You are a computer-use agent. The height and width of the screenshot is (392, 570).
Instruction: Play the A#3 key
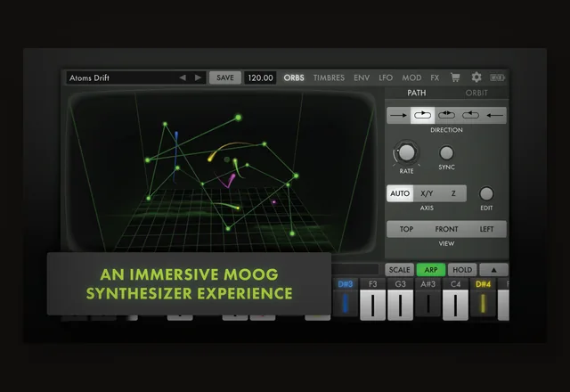[427, 299]
